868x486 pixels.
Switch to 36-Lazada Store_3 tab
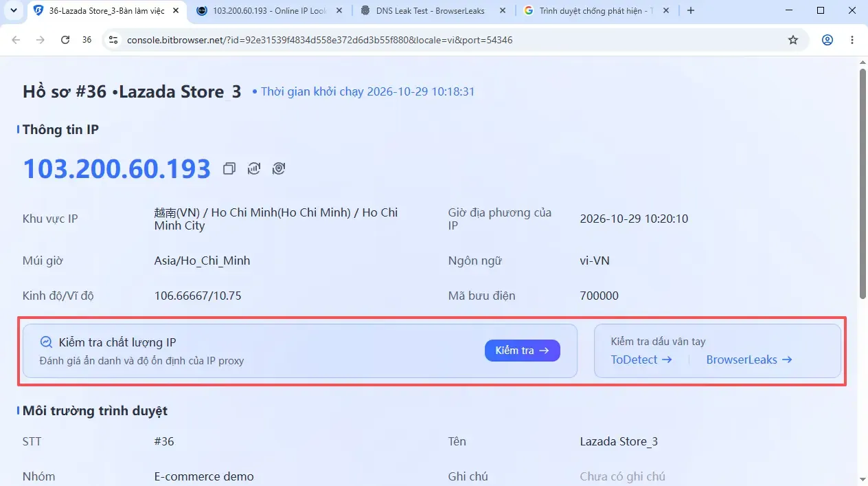point(108,11)
